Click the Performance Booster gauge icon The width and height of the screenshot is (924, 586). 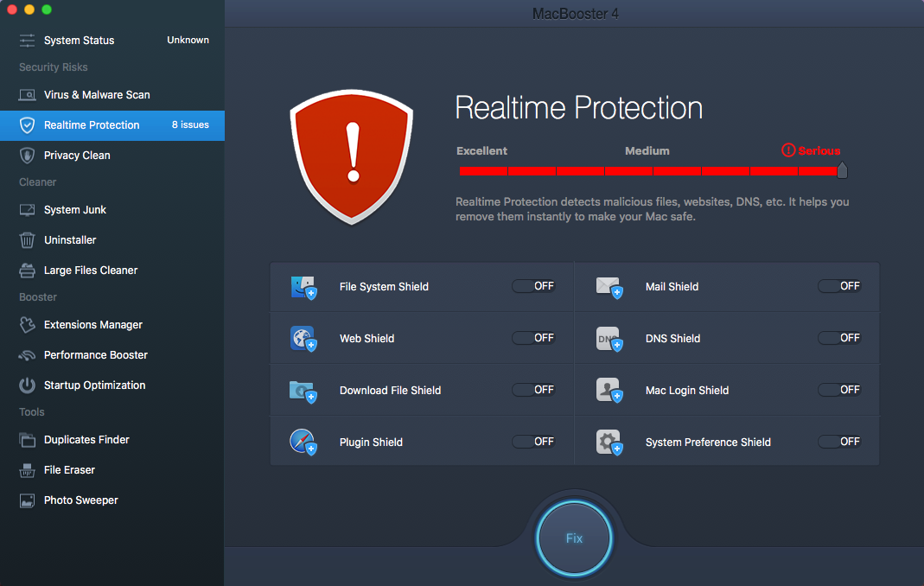[x=27, y=355]
